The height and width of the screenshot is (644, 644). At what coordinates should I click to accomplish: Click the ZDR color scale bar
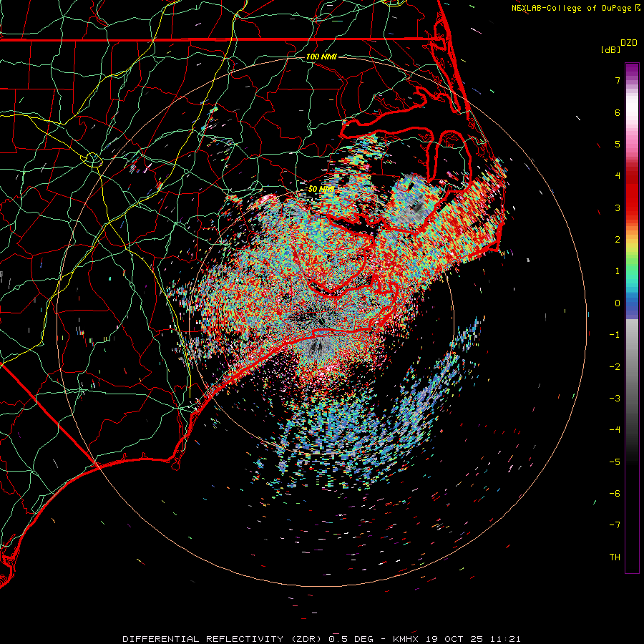click(x=632, y=318)
